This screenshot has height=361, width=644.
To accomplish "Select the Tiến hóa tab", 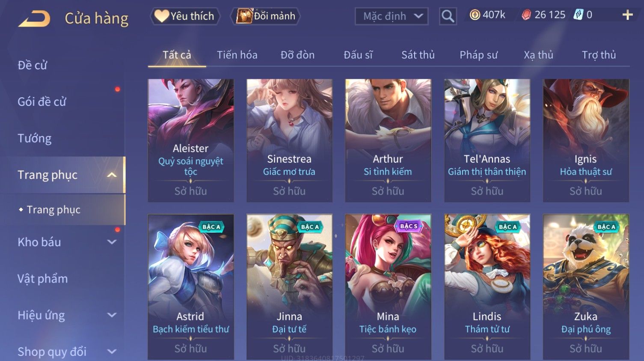I will coord(237,55).
